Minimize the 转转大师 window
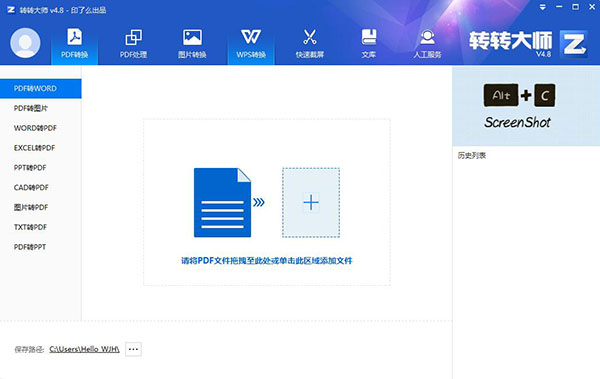 click(559, 7)
